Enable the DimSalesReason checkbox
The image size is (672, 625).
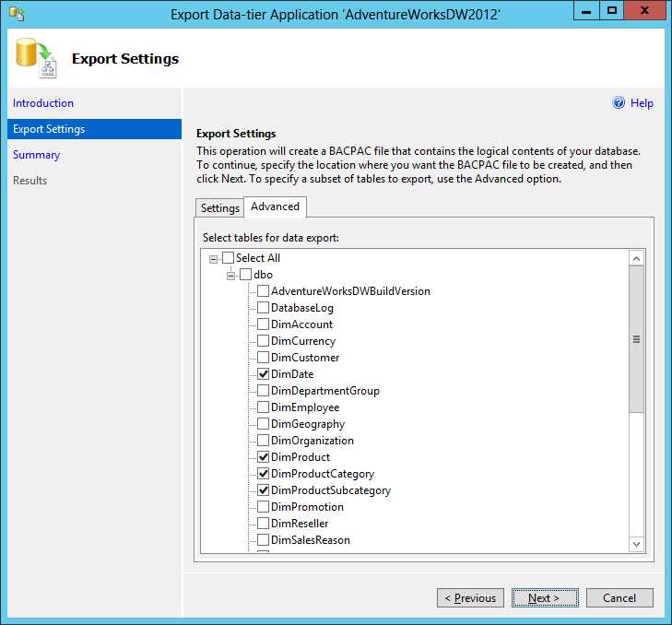coord(263,539)
